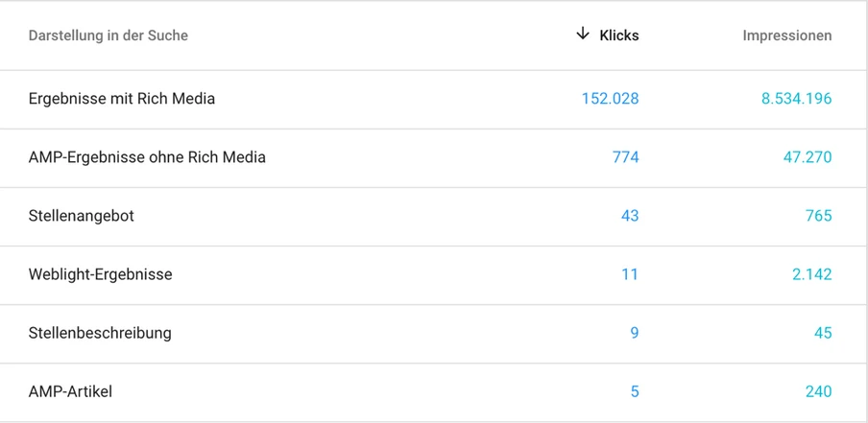Screen dimensions: 868x423
Task: Click the descending sort arrow beside Klicks
Action: (x=582, y=35)
